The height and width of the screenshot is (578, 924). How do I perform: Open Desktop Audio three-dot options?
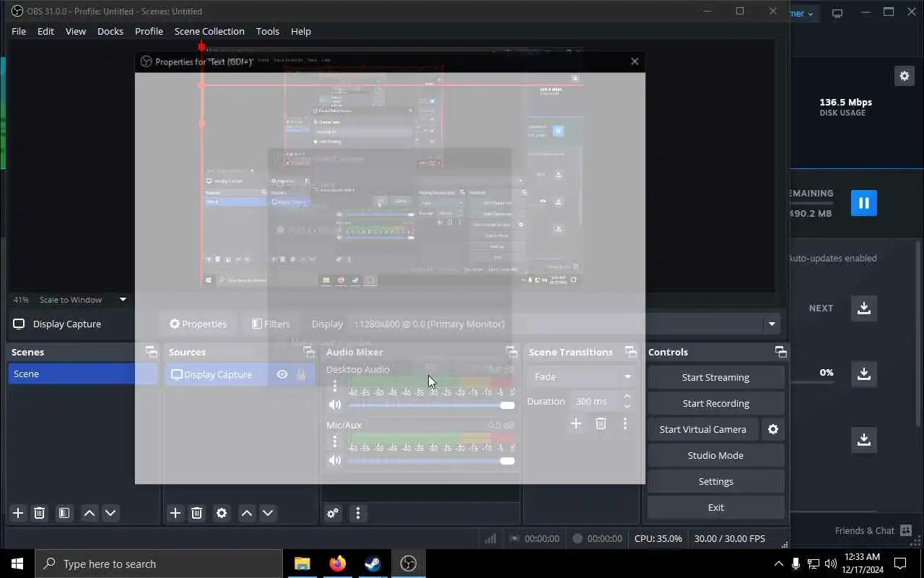pos(335,386)
